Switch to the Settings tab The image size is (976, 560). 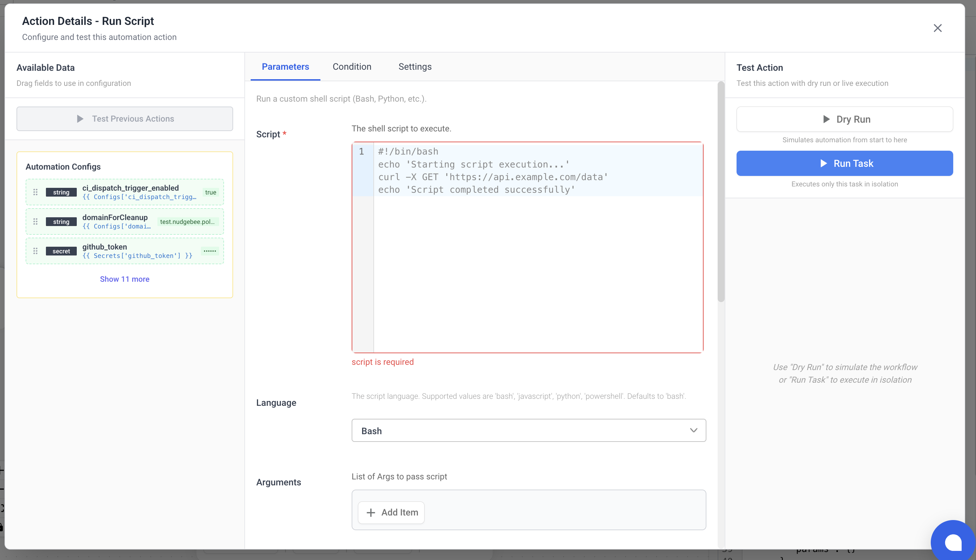pyautogui.click(x=415, y=67)
